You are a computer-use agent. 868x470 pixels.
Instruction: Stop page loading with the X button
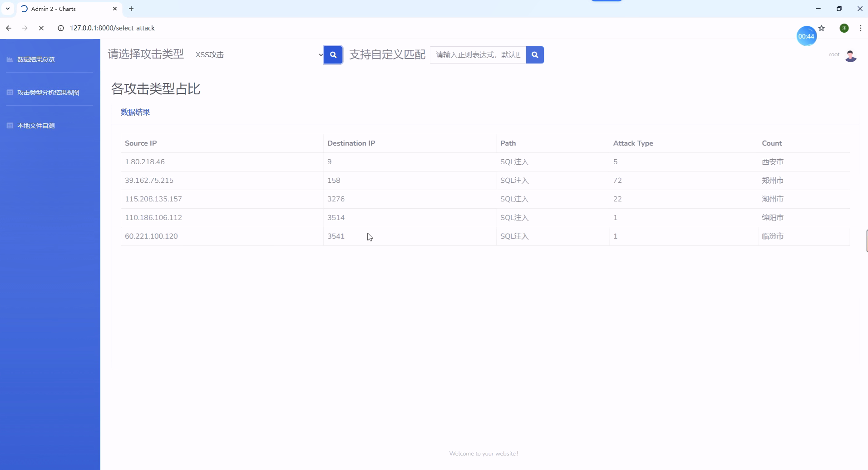tap(41, 28)
